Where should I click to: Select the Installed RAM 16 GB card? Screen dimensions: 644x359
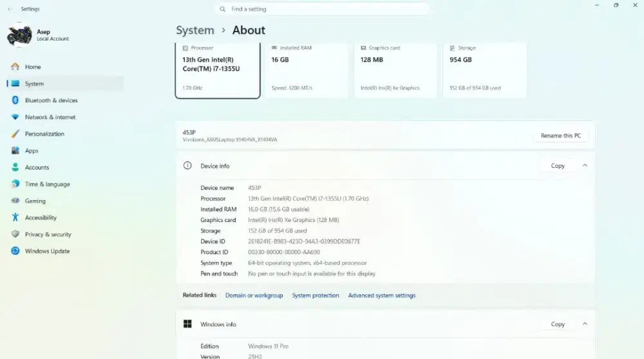click(307, 69)
